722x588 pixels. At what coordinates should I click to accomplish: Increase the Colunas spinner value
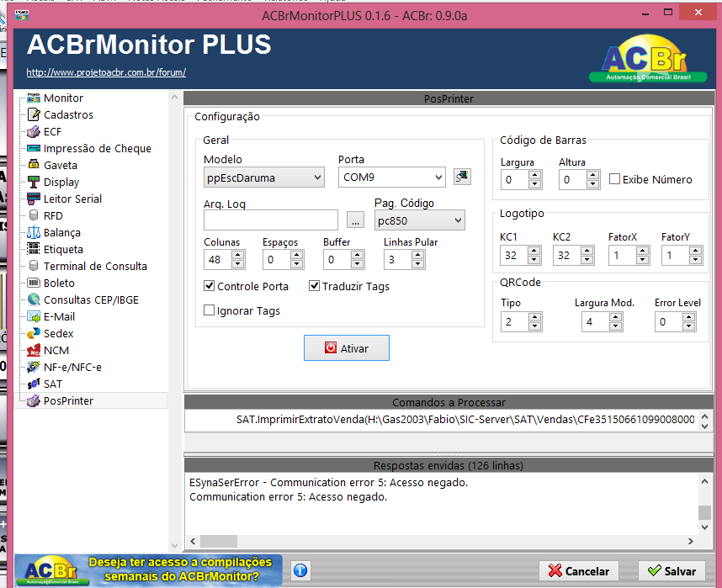point(237,255)
